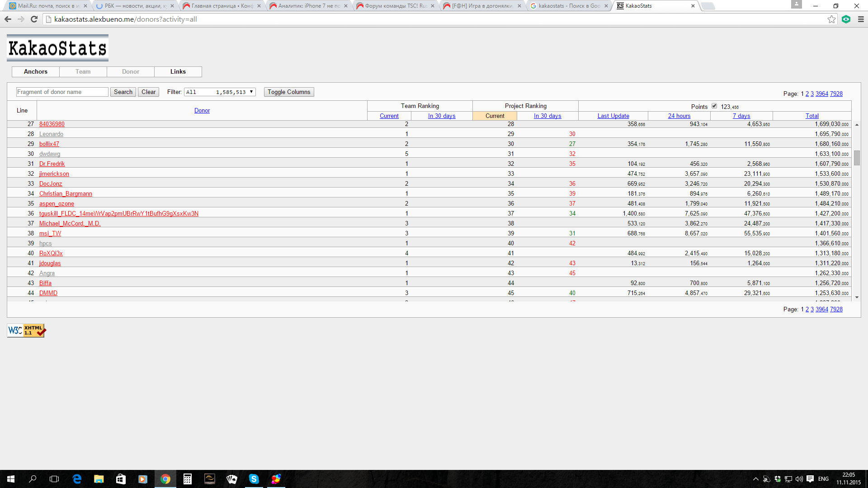Click table scrollbar down arrow

(857, 297)
